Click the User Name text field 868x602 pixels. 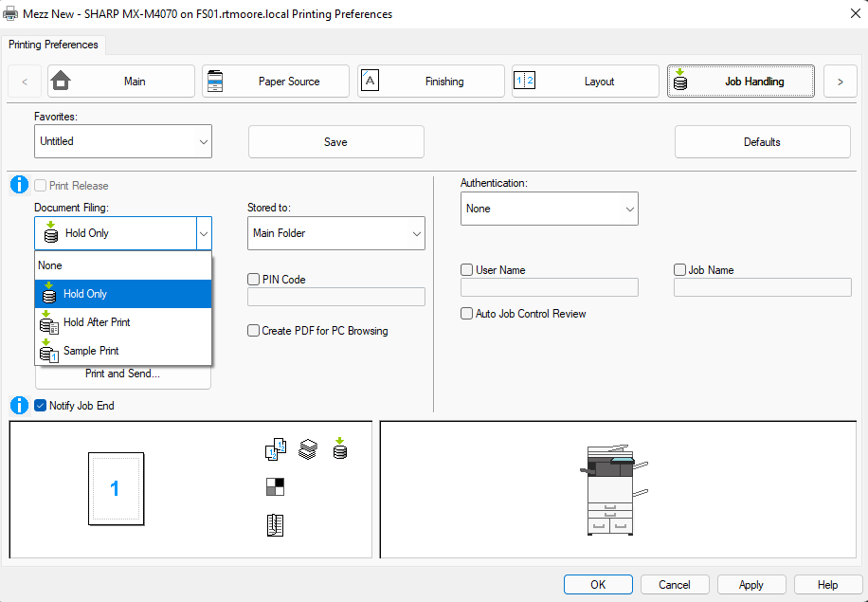550,287
